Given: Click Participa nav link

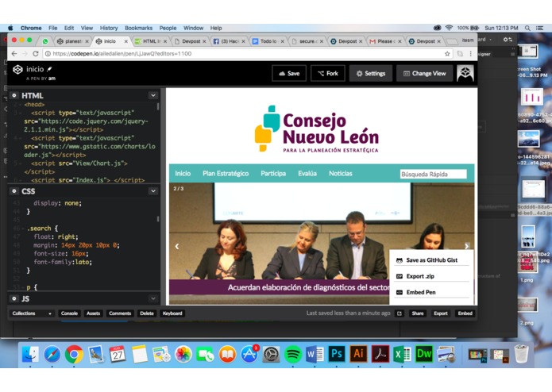Looking at the screenshot, I should tap(273, 173).
